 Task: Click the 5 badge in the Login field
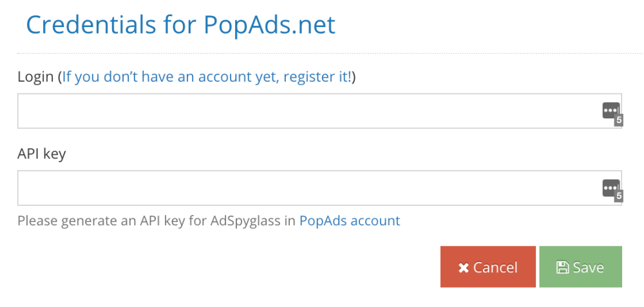[618, 120]
